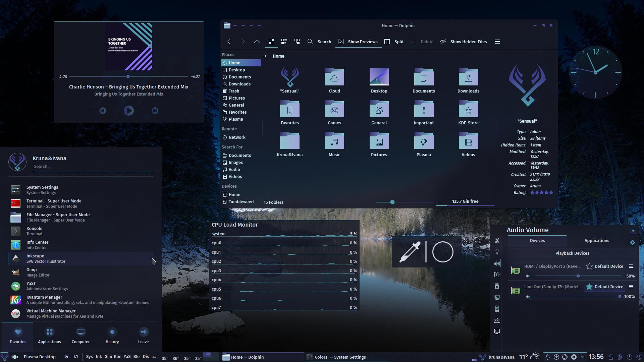Click Split in Dolphin's toolbar

pos(394,42)
